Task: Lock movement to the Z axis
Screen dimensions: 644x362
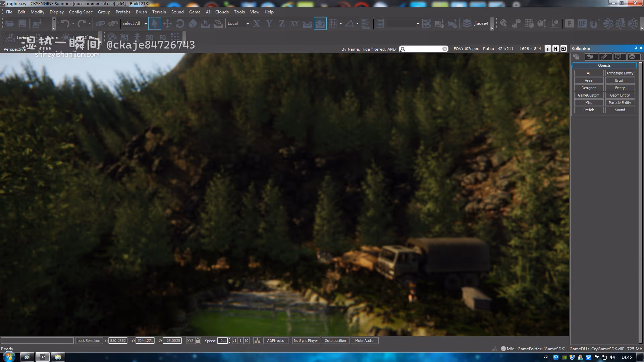Action: coord(282,23)
